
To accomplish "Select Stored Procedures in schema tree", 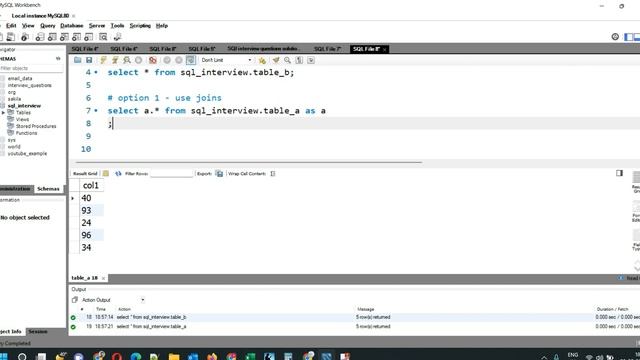I will (x=36, y=127).
